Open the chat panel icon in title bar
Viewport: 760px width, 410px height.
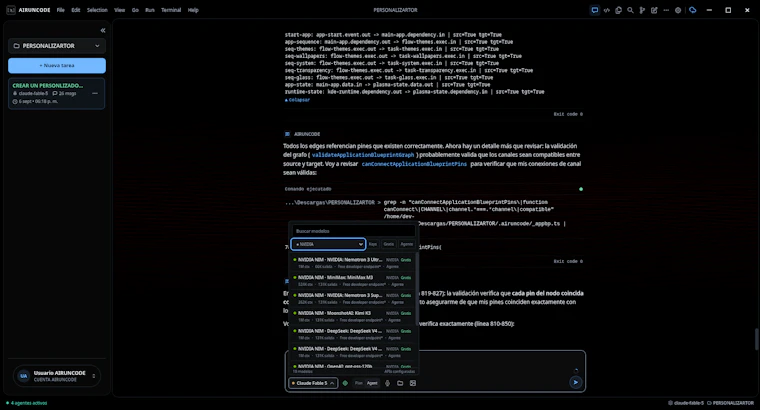pos(594,10)
